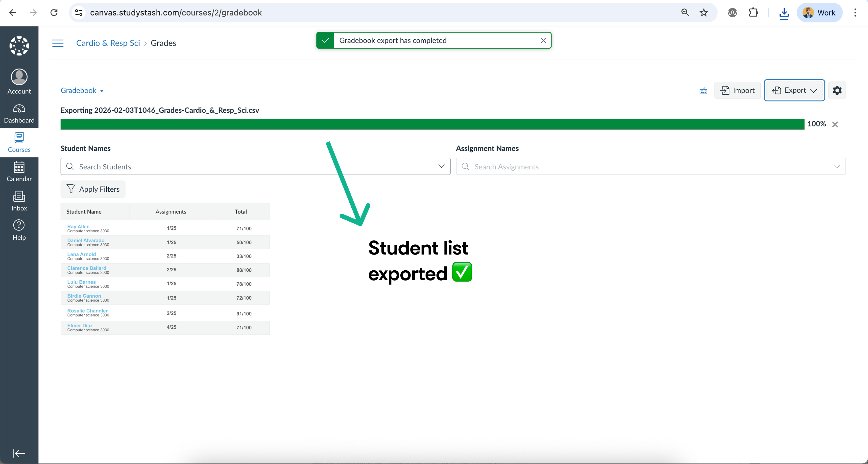Screen dimensions: 868x464
Task: Open the Account avatar menu
Action: 19,82
